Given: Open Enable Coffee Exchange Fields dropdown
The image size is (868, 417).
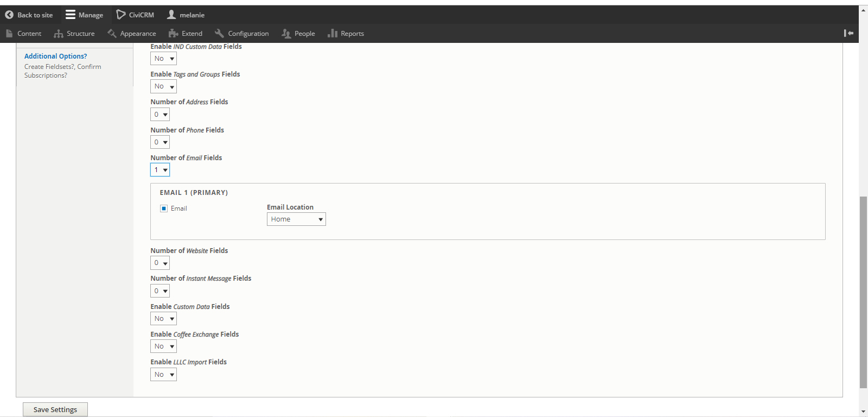Looking at the screenshot, I should click(x=163, y=346).
